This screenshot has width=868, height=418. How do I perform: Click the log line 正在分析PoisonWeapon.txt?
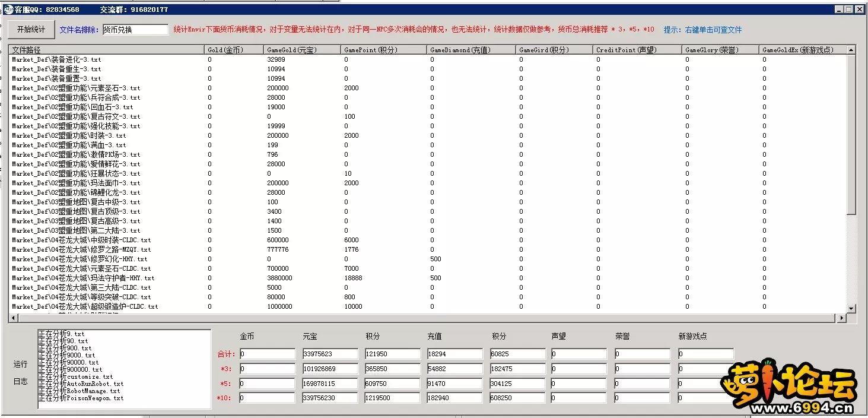click(81, 398)
